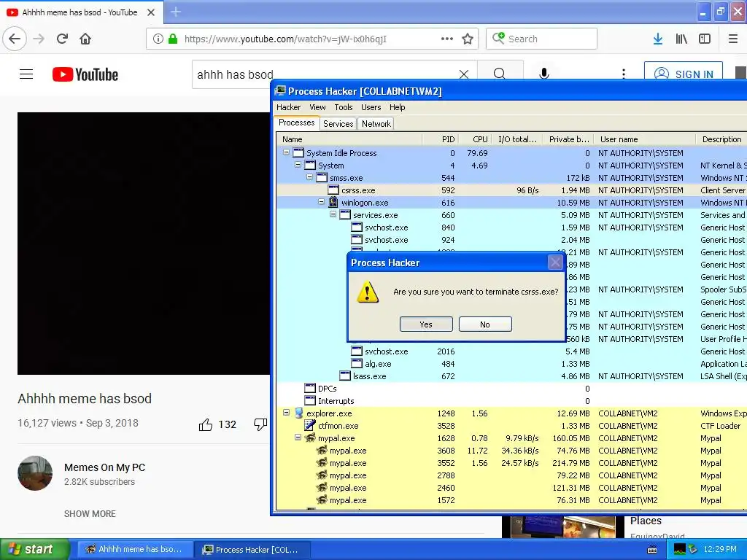Image resolution: width=747 pixels, height=560 pixels.
Task: Start YouTube voice search microphone
Action: tap(544, 74)
